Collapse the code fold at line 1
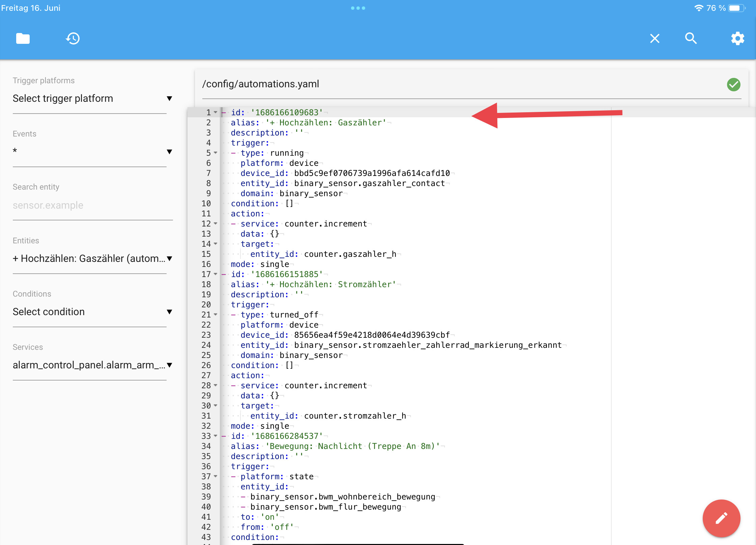The width and height of the screenshot is (756, 545). [215, 112]
